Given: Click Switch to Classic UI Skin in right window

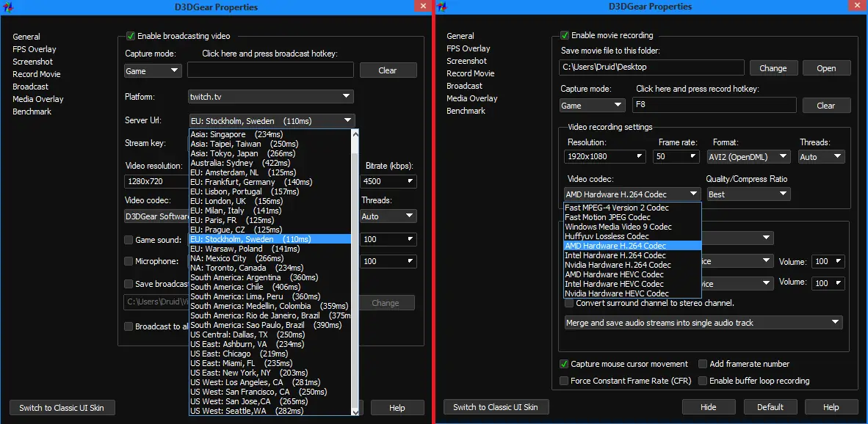Looking at the screenshot, I should [x=496, y=407].
